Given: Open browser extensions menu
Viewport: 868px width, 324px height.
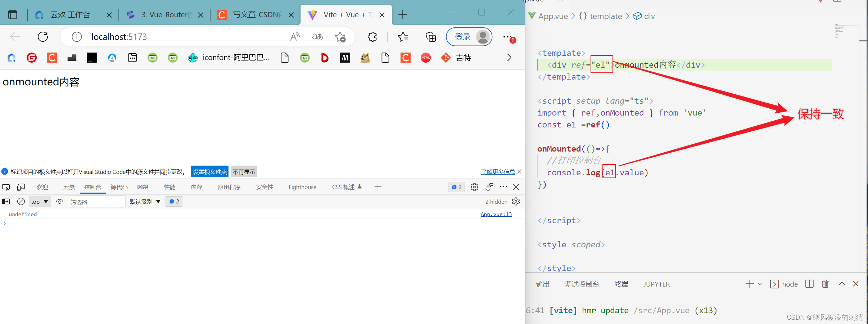Looking at the screenshot, I should click(x=372, y=37).
